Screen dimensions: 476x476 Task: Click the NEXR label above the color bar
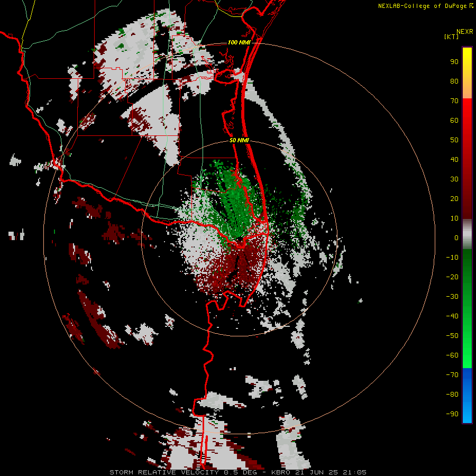coord(465,32)
